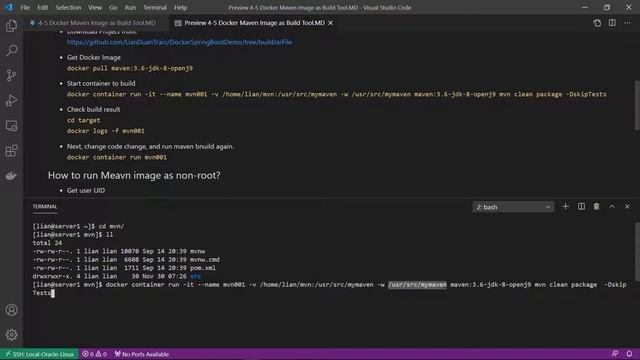Open notifications bell in status bar
This screenshot has width=640, height=360.
(629, 354)
